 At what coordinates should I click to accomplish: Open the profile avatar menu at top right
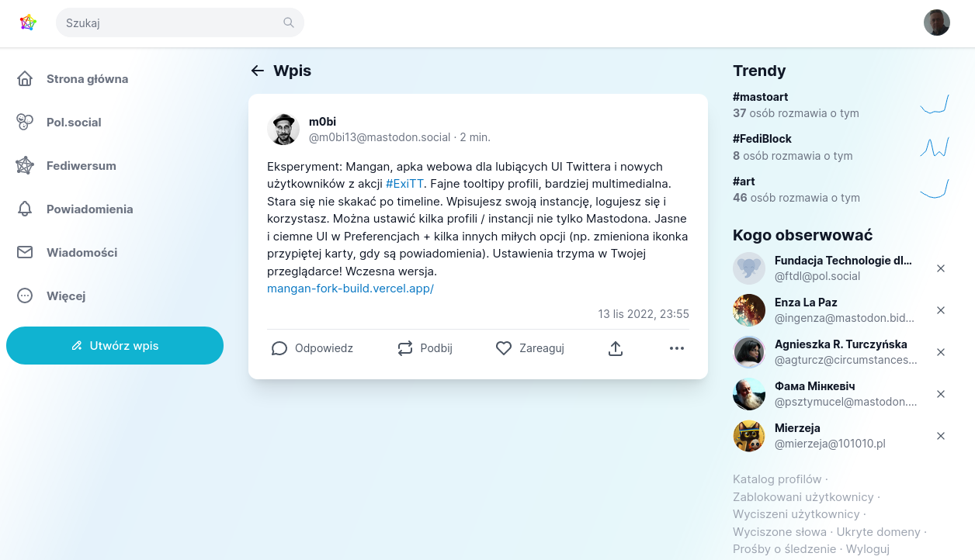(x=937, y=22)
